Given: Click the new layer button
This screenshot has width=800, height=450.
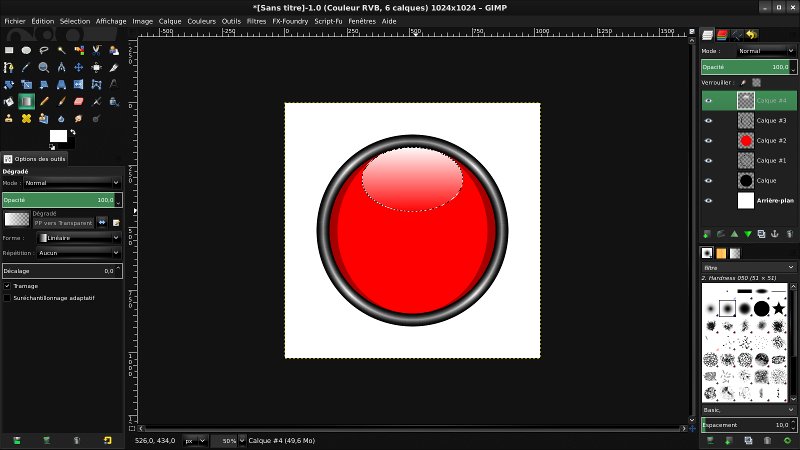Looking at the screenshot, I should (x=707, y=234).
